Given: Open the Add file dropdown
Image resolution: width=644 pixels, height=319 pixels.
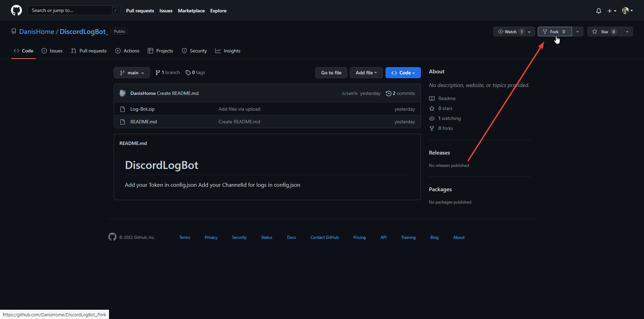Looking at the screenshot, I should coord(366,73).
